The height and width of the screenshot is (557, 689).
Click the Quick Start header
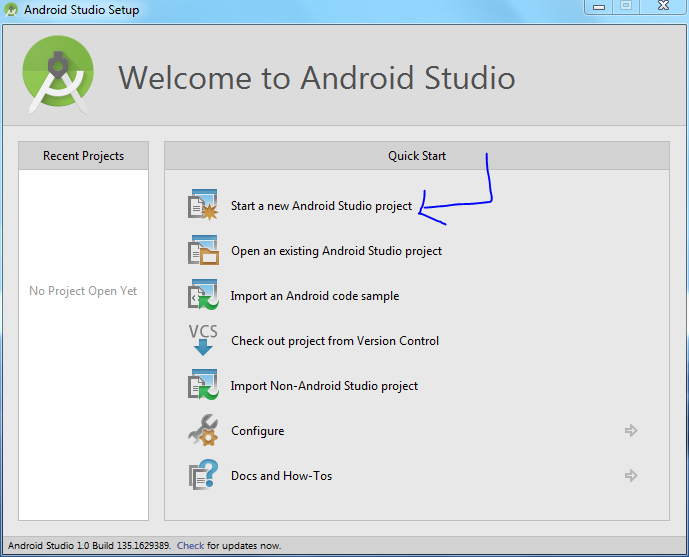click(x=417, y=156)
